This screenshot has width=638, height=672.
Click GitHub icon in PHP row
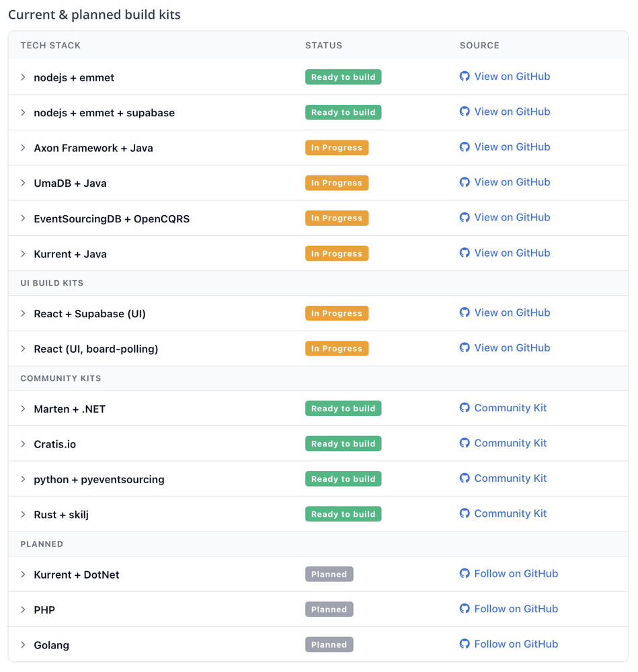tap(465, 608)
